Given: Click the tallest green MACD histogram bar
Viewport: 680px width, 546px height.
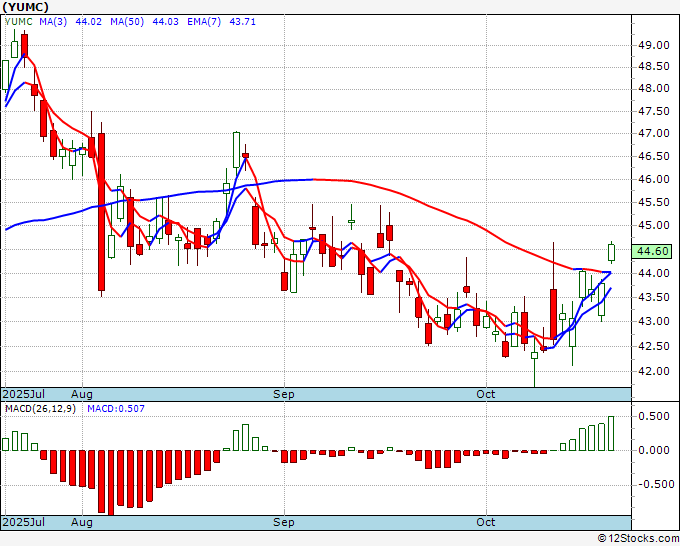Looking at the screenshot, I should point(611,434).
